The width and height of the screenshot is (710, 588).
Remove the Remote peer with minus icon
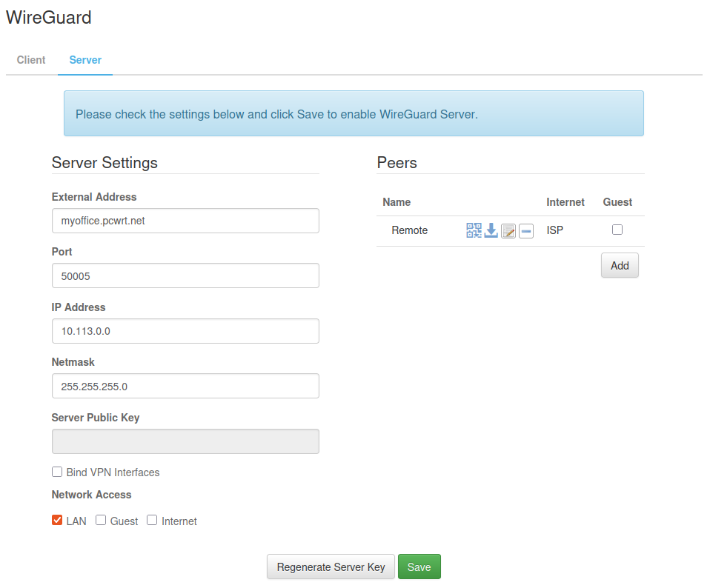pyautogui.click(x=525, y=231)
